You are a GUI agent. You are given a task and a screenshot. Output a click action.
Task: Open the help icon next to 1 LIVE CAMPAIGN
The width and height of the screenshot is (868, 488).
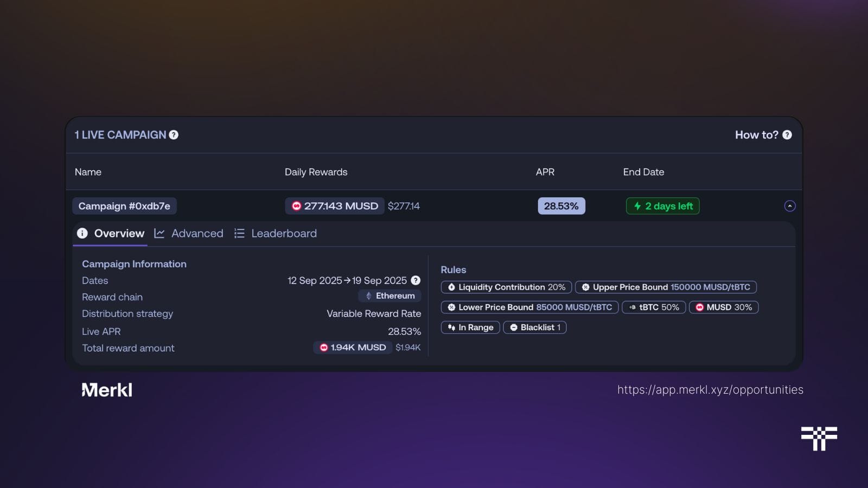pyautogui.click(x=173, y=135)
